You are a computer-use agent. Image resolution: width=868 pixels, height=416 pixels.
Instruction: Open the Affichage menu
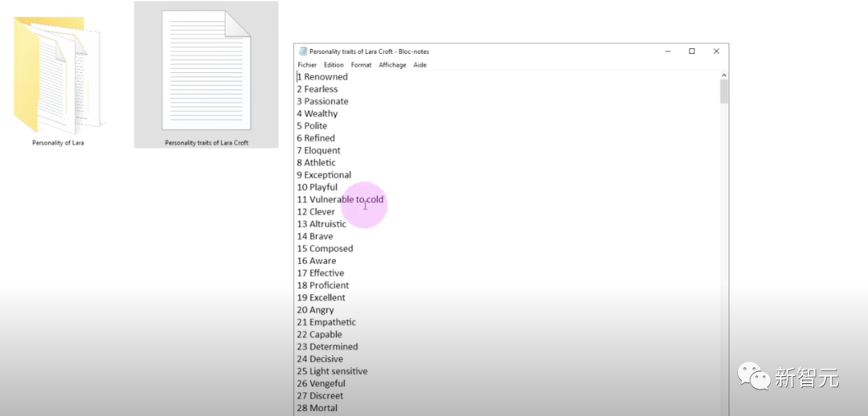click(392, 65)
